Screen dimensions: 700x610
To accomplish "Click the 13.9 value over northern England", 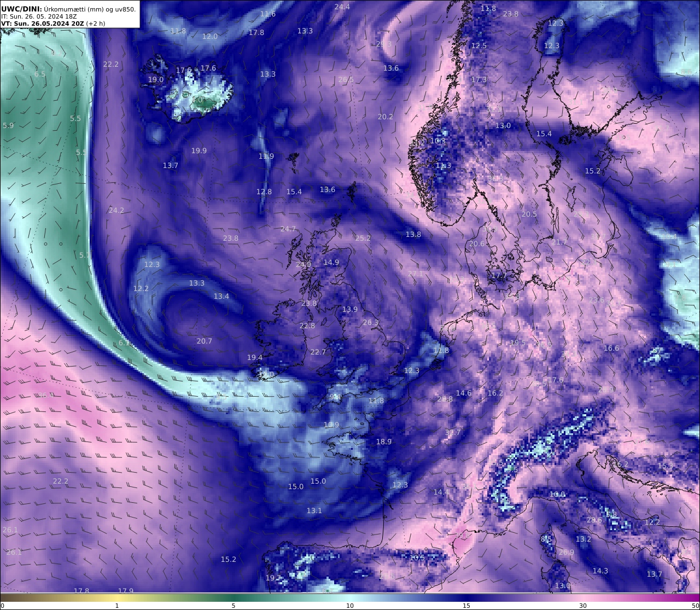I will [x=349, y=309].
